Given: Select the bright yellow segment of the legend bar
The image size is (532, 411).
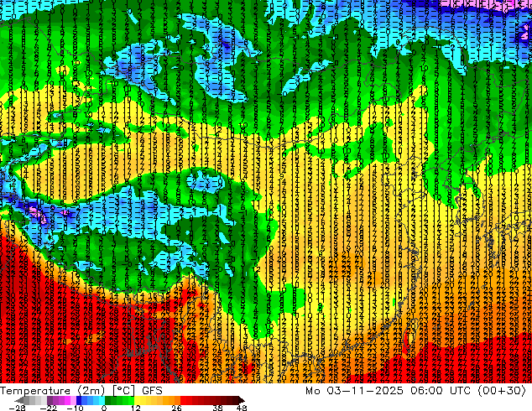Looking at the screenshot, I should pos(137,400).
